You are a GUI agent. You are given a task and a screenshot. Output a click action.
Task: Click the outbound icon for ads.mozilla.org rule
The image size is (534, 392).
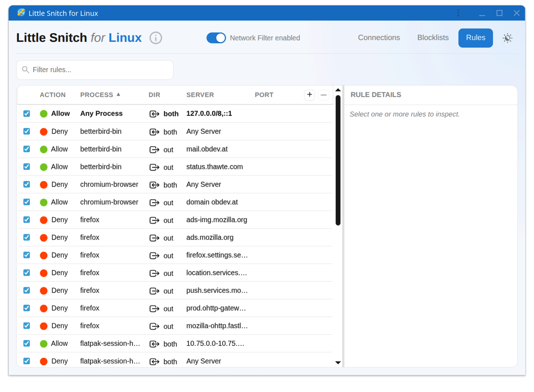[x=154, y=238]
